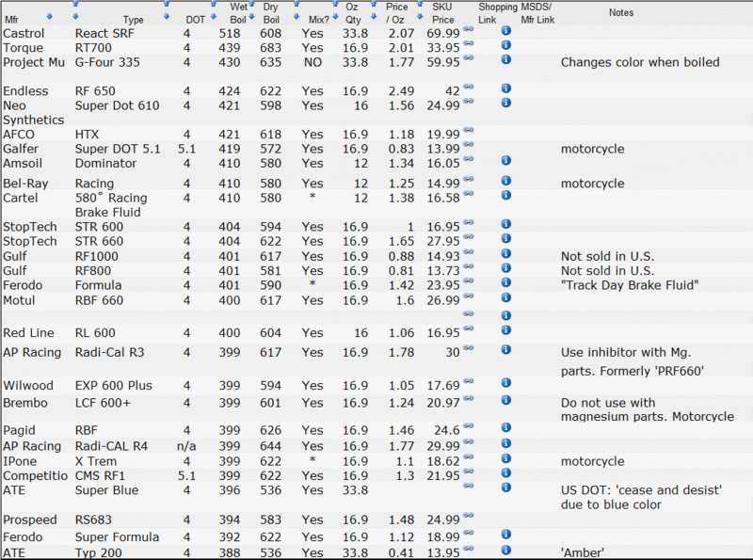
Task: Open the Galfer Super DOT 5.1 shopping link icon
Action: point(468,145)
